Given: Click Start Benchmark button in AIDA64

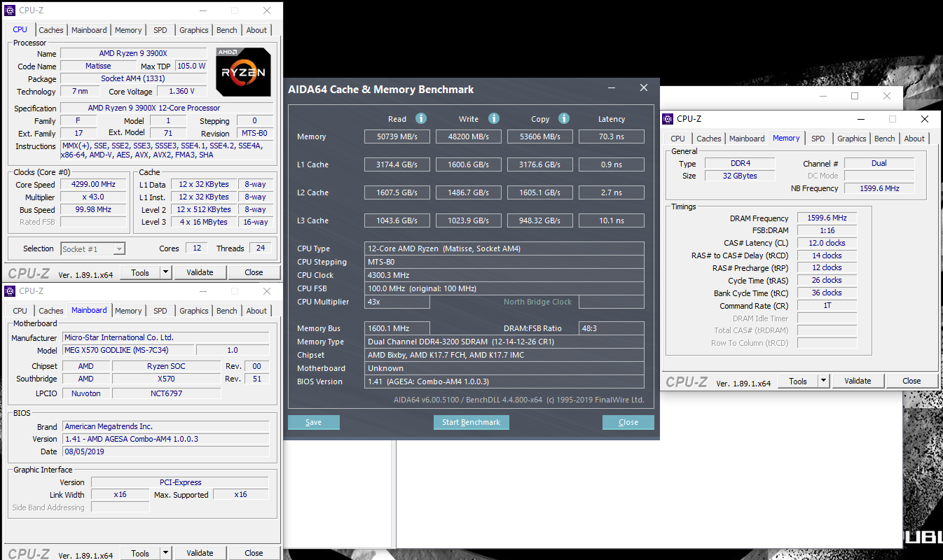Looking at the screenshot, I should point(471,422).
